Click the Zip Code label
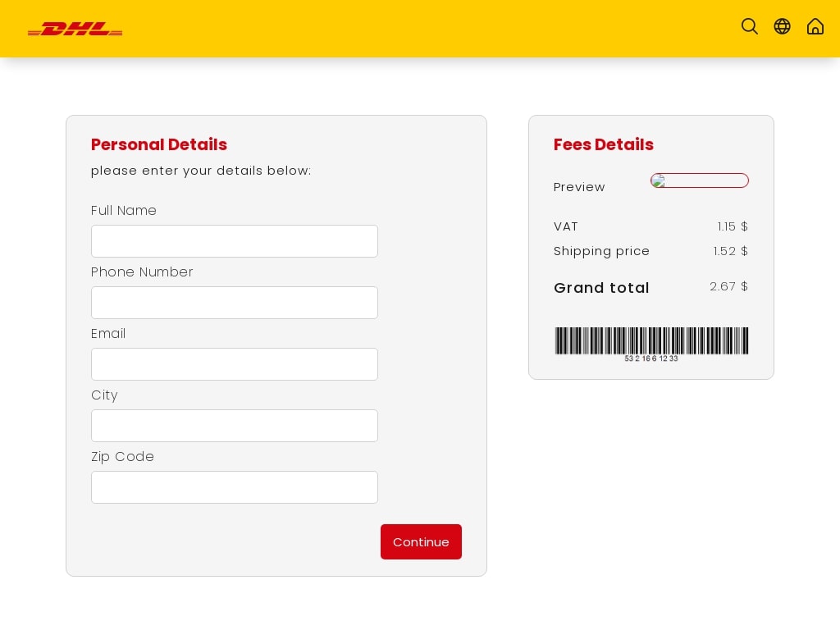This screenshot has width=840, height=630. (x=122, y=457)
